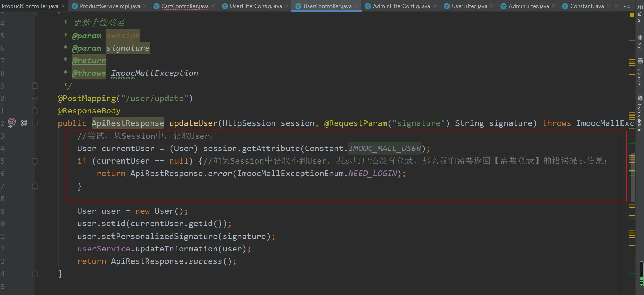The image size is (644, 295).
Task: Fold the if (currentUser == null) block
Action: [x=35, y=161]
